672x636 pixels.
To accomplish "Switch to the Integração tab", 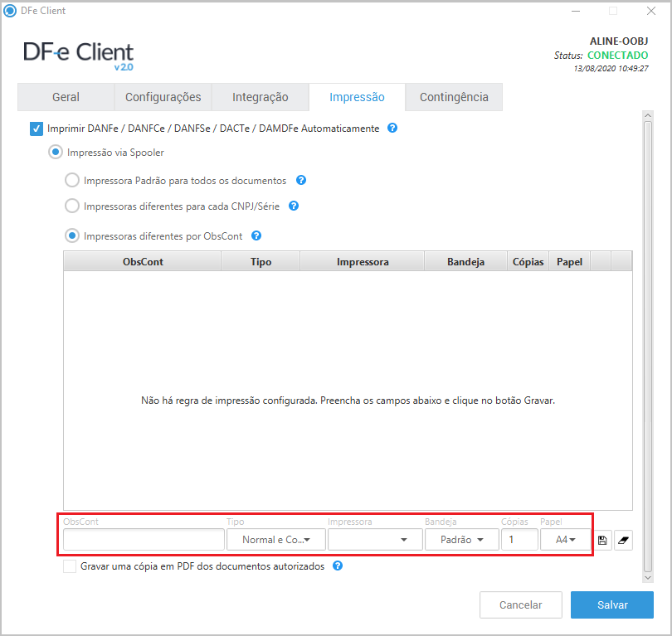I will tap(261, 97).
